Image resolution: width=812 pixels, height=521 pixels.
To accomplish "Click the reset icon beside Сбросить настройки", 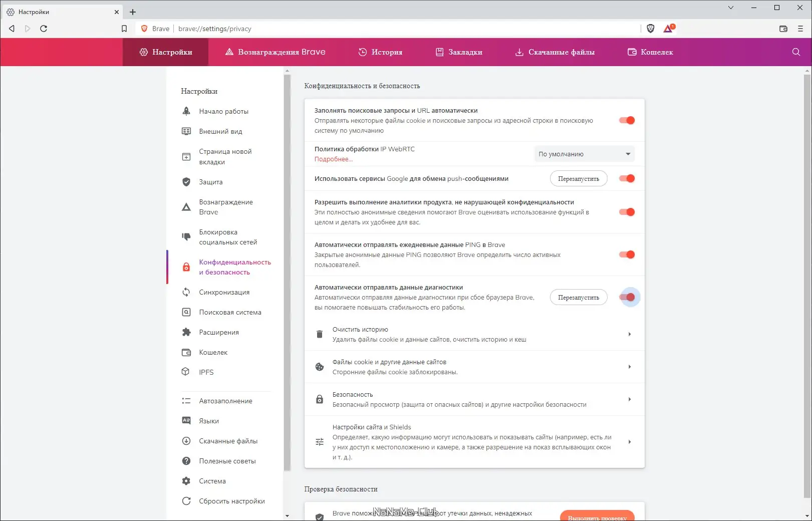I will coord(186,501).
